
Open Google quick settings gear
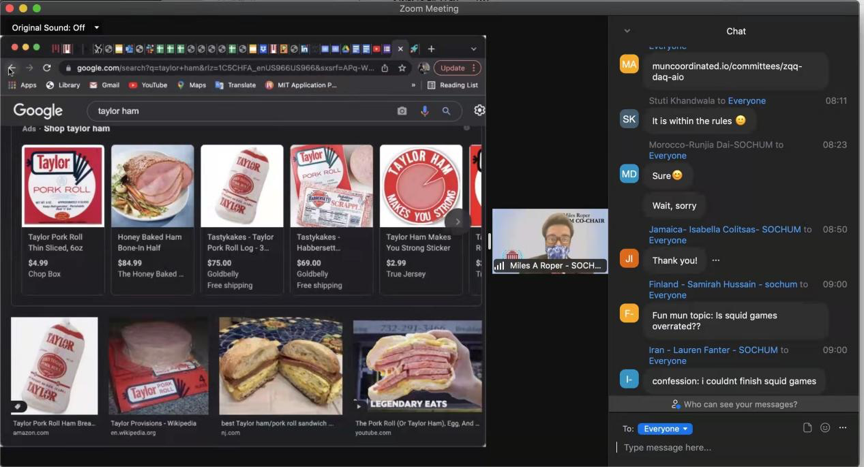pos(479,110)
